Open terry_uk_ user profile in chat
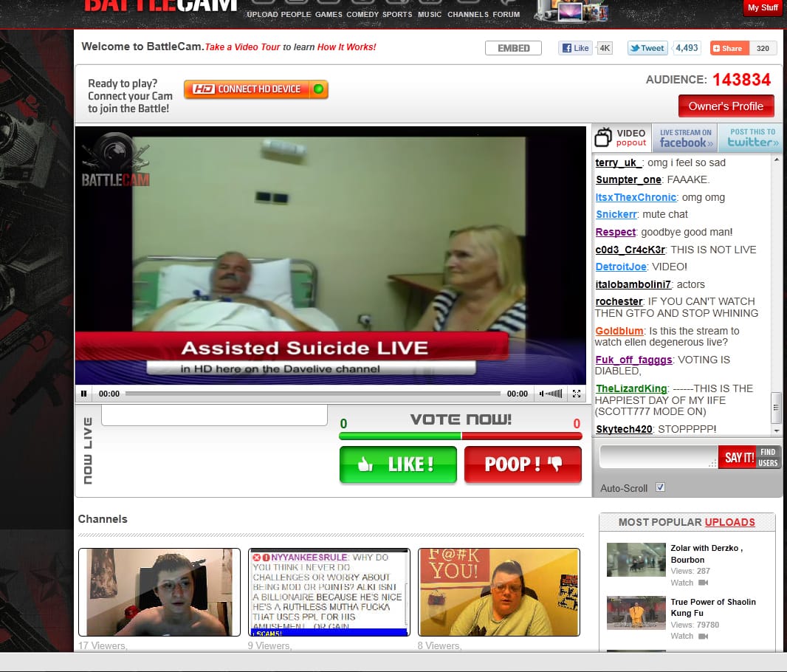Screen dimensions: 787x672 click(619, 162)
